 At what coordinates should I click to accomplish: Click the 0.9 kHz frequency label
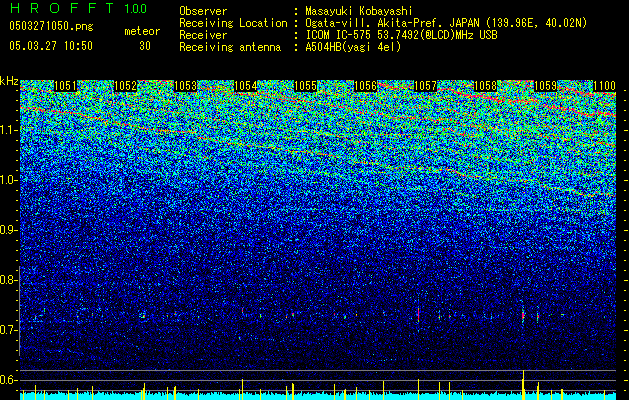click(8, 230)
